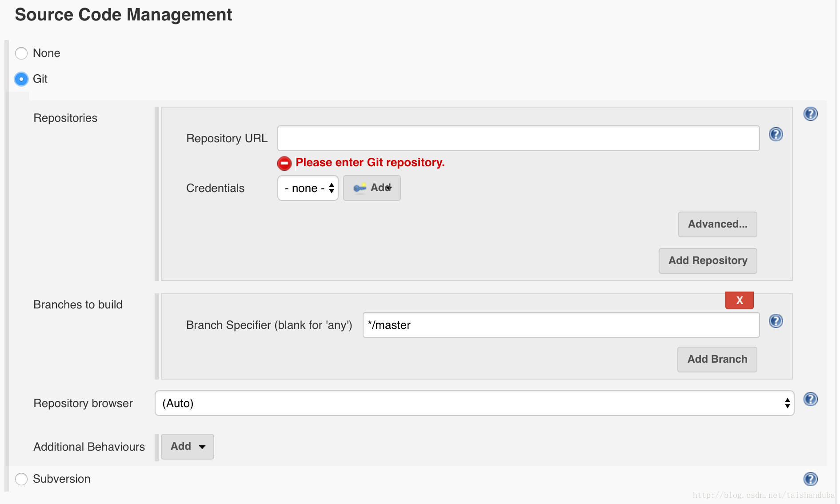The width and height of the screenshot is (840, 504).
Task: Open help for Repository URL field
Action: click(776, 134)
